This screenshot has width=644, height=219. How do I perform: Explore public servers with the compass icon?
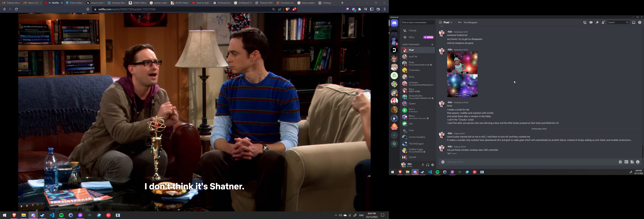[394, 144]
